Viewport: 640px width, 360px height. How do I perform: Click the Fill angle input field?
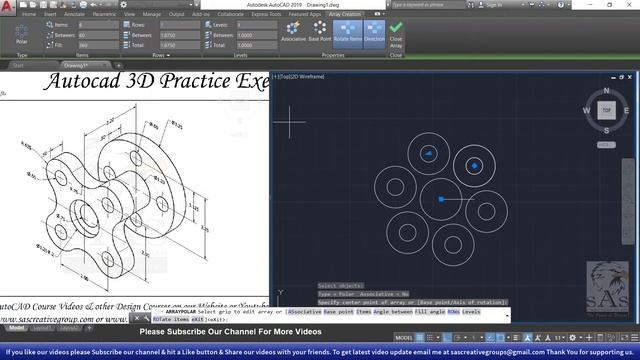click(98, 45)
